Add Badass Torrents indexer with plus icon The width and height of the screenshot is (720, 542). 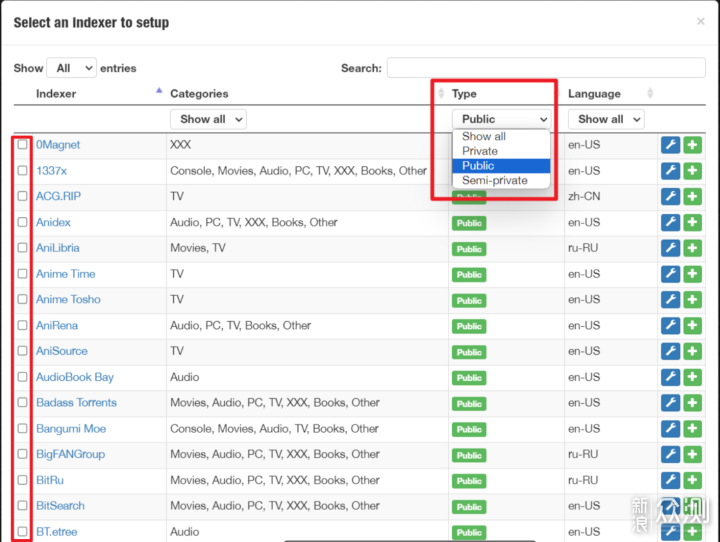(692, 403)
